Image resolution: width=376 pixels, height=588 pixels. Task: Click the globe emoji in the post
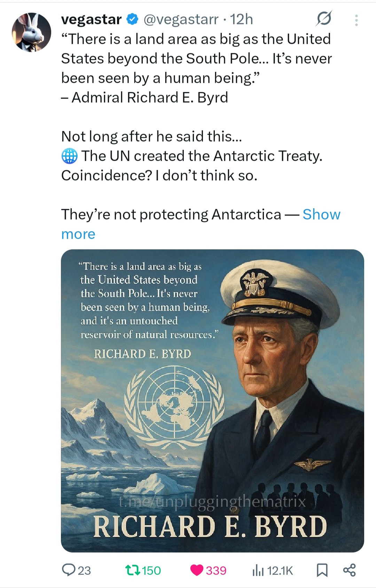[x=69, y=156]
